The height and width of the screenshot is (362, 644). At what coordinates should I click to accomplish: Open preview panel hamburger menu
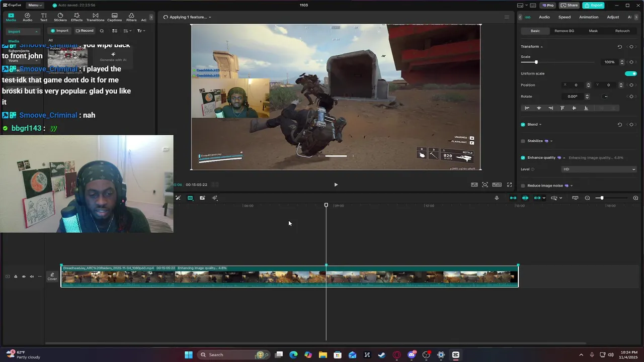(507, 17)
